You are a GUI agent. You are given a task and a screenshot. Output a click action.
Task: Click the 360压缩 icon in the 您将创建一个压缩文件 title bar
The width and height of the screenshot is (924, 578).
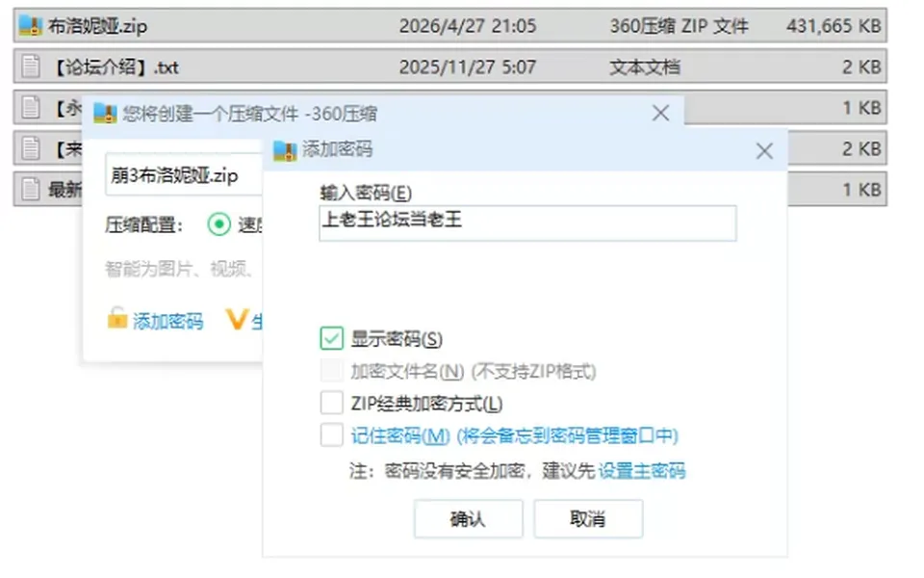pos(106,113)
